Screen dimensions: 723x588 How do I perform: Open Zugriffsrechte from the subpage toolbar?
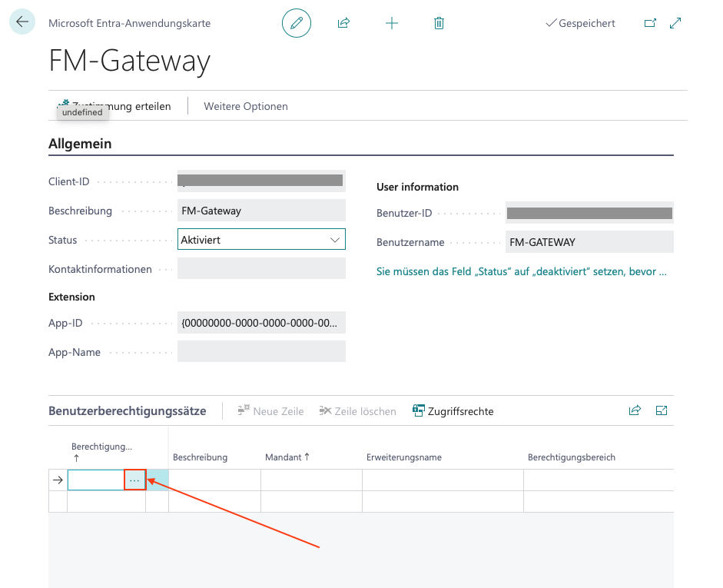453,411
